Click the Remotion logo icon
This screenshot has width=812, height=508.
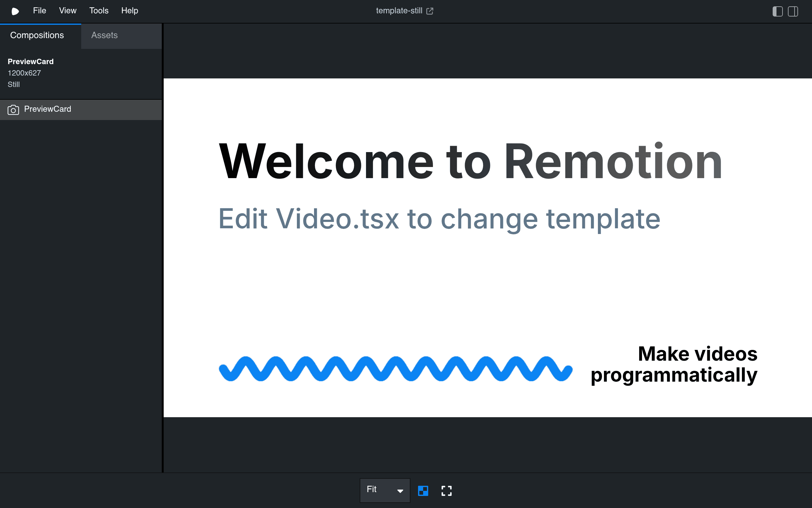(x=15, y=11)
